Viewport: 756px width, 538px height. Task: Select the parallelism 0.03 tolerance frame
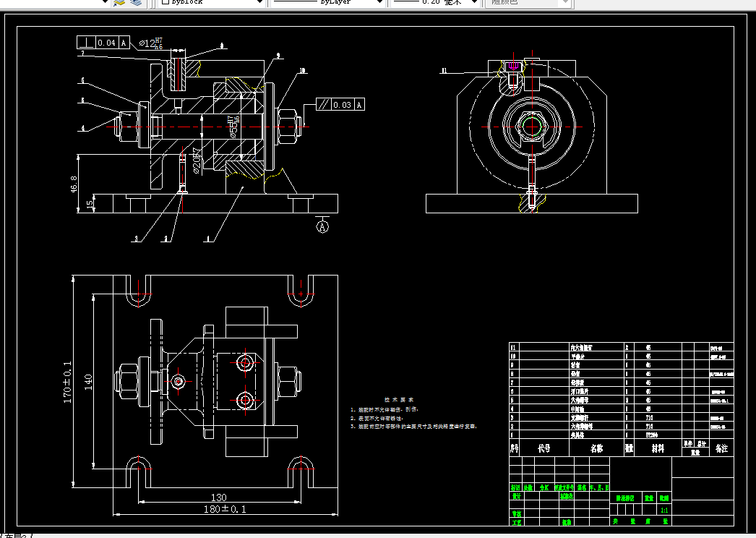tap(340, 104)
